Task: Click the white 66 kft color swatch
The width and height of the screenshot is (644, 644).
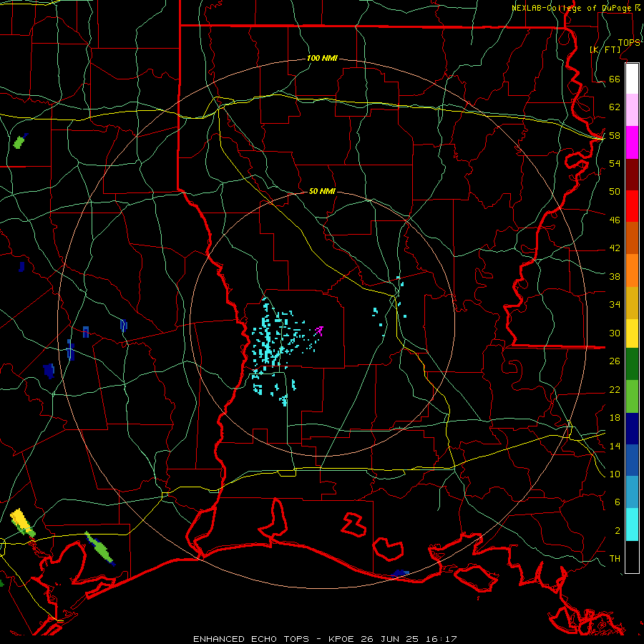Action: click(x=632, y=79)
